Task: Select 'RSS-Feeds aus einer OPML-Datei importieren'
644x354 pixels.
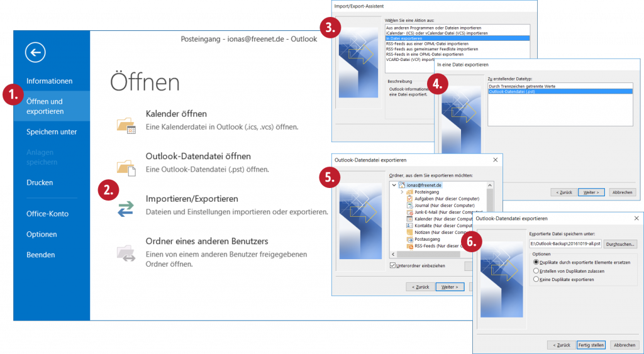Action: [427, 43]
